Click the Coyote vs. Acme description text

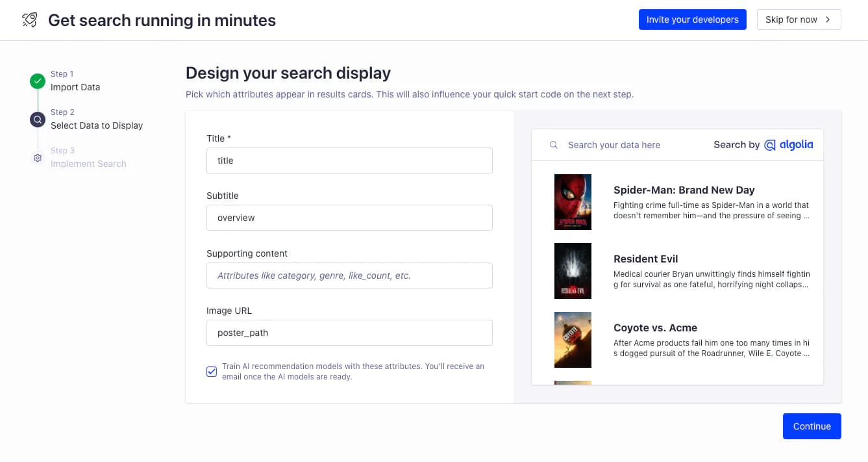coord(712,348)
